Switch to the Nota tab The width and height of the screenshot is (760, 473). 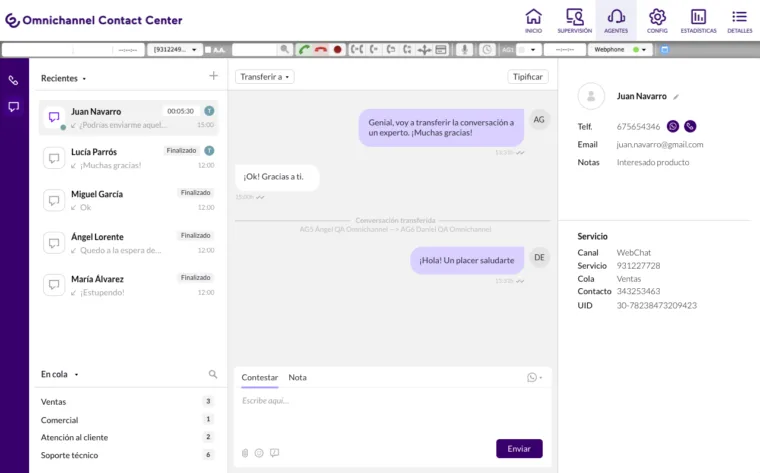click(x=298, y=378)
